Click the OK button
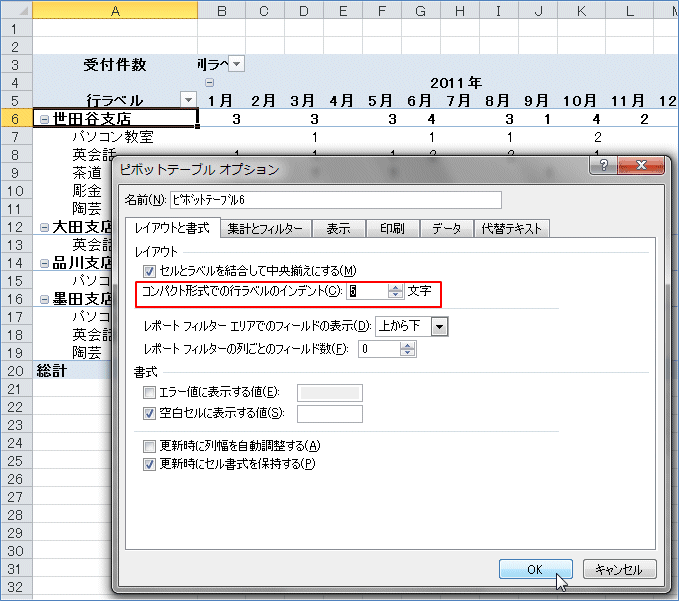Screen dimensions: 679x601 pos(536,569)
